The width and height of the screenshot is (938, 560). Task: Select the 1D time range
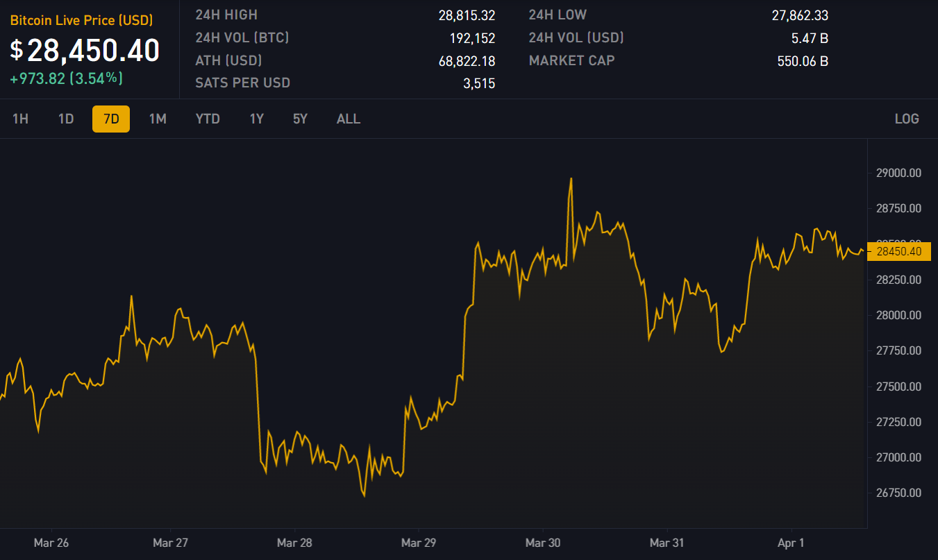[x=66, y=119]
